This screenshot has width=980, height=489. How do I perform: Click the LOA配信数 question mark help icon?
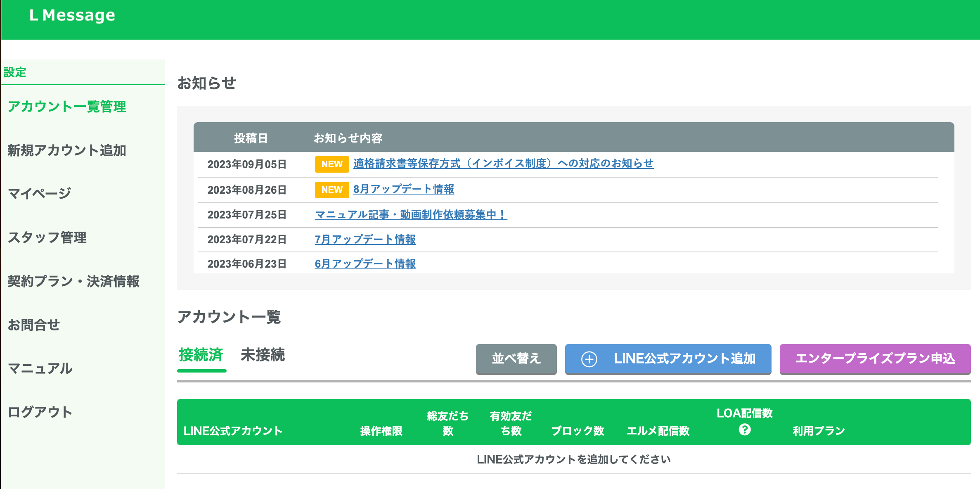[744, 430]
